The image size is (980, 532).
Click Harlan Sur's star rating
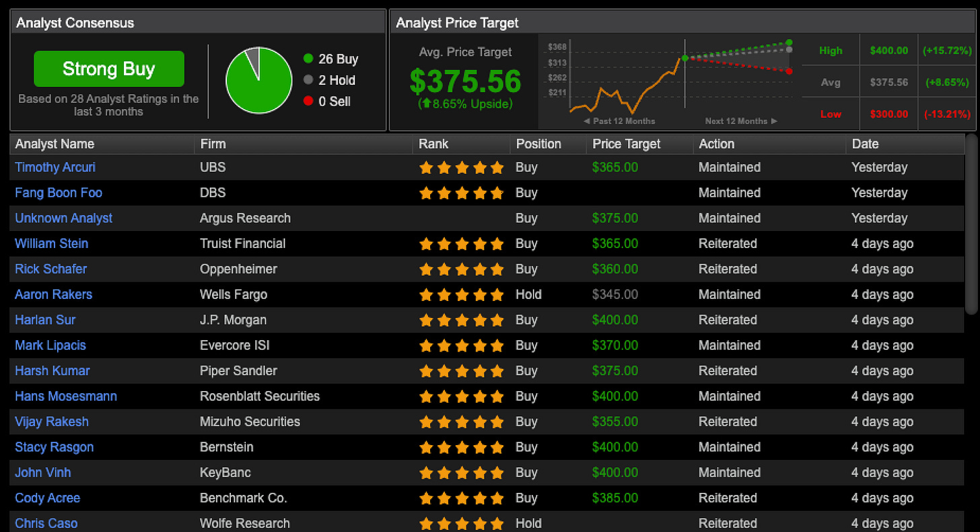click(461, 320)
